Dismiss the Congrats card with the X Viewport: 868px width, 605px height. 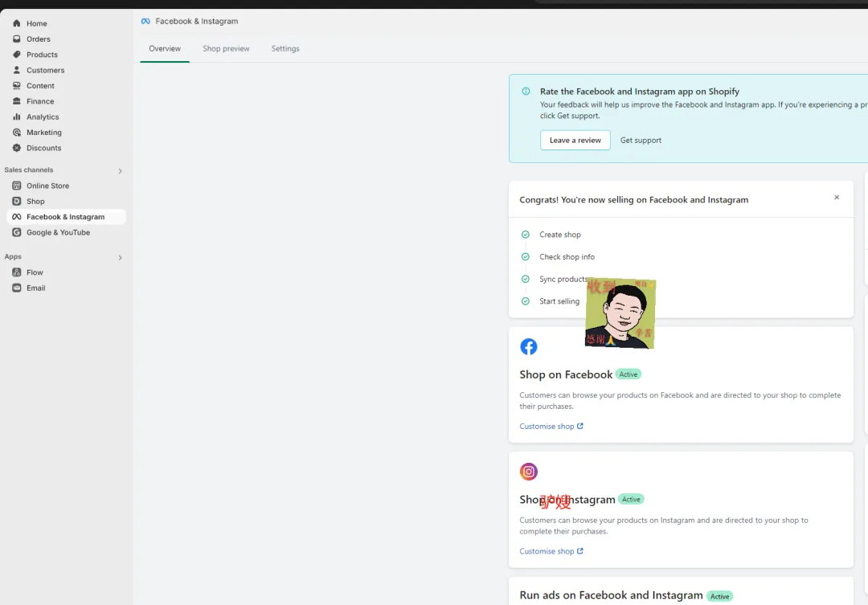pos(837,198)
